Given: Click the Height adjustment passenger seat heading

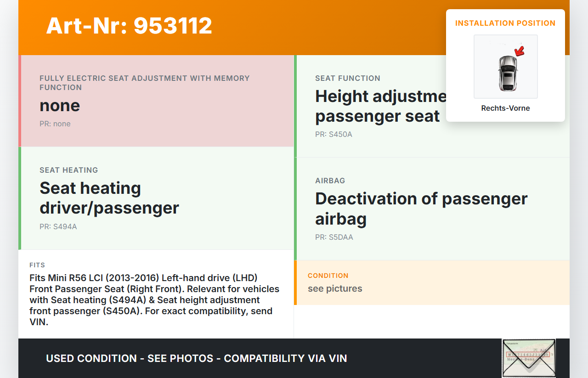Looking at the screenshot, I should coord(379,106).
